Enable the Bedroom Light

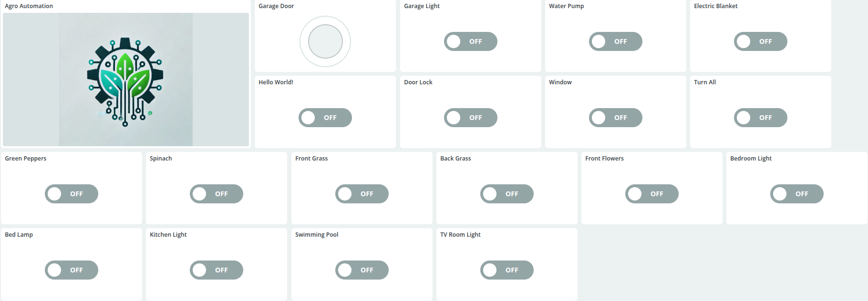click(797, 194)
